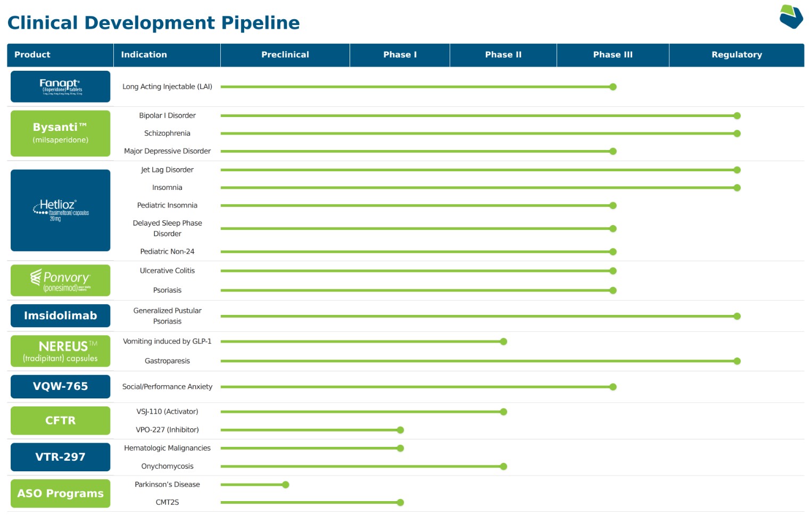Click the Phase III endpoint marker for Fanapt LAI

click(x=613, y=86)
